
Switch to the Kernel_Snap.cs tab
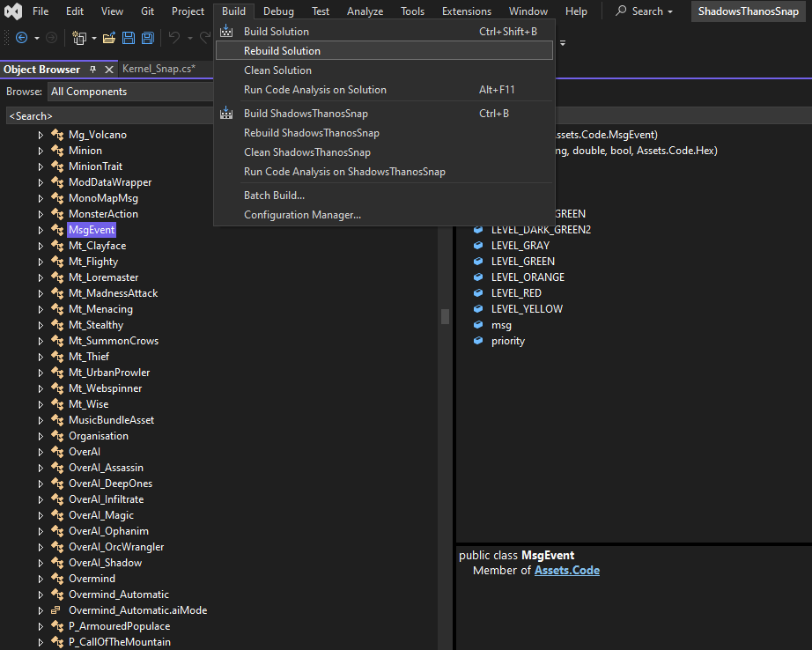[159, 69]
